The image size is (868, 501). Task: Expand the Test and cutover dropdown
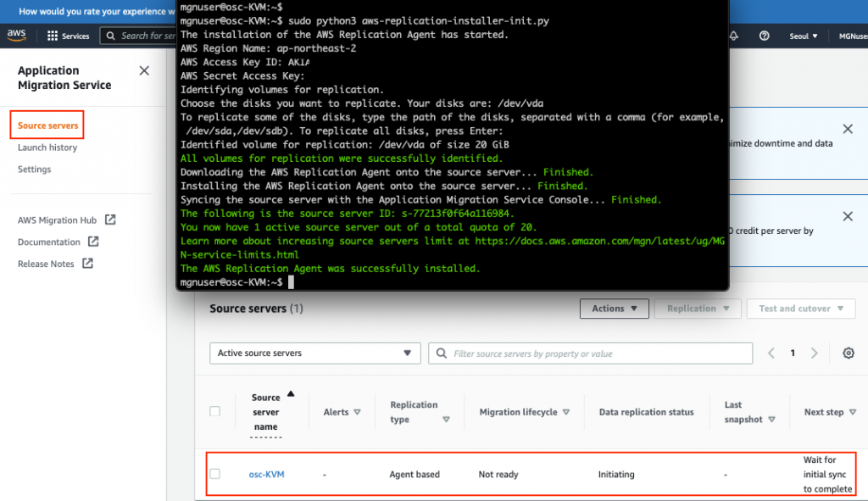801,309
